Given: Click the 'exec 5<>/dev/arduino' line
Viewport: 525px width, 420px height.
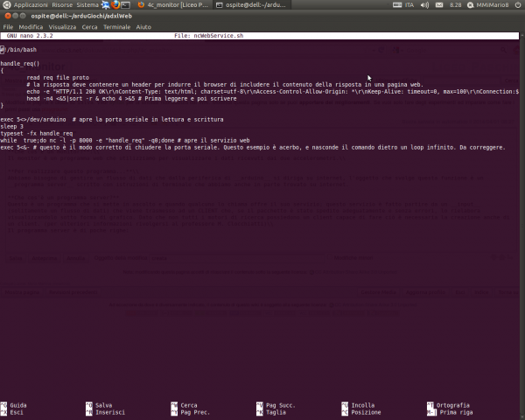Looking at the screenshot, I should [x=112, y=119].
